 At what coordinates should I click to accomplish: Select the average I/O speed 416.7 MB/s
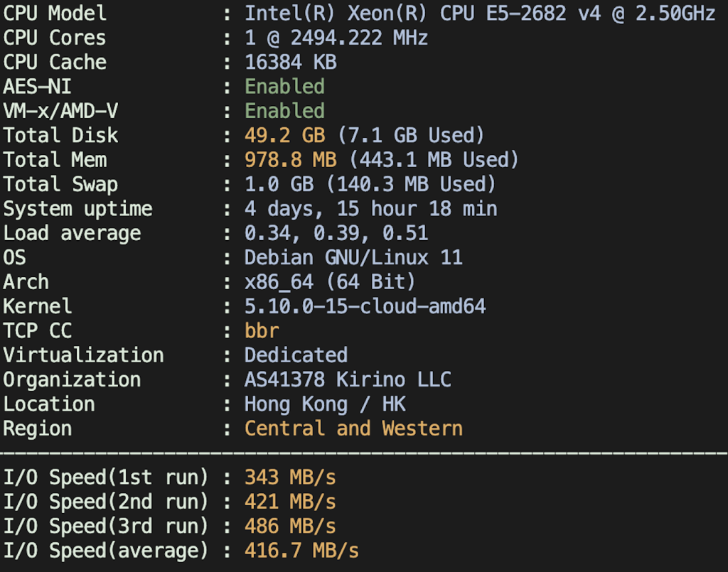[x=302, y=550]
